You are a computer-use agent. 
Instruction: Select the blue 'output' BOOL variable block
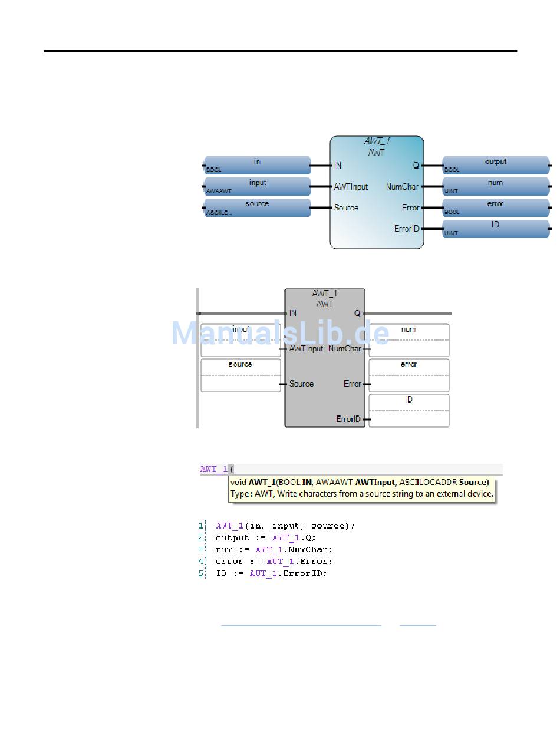(496, 166)
